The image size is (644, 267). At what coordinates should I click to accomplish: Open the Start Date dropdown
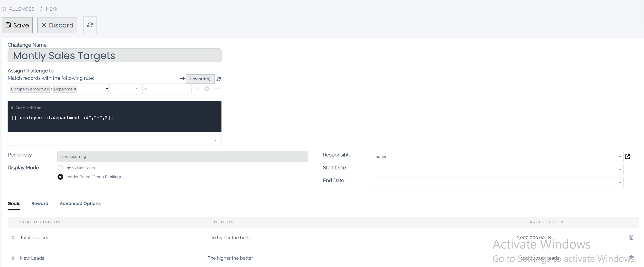point(497,169)
